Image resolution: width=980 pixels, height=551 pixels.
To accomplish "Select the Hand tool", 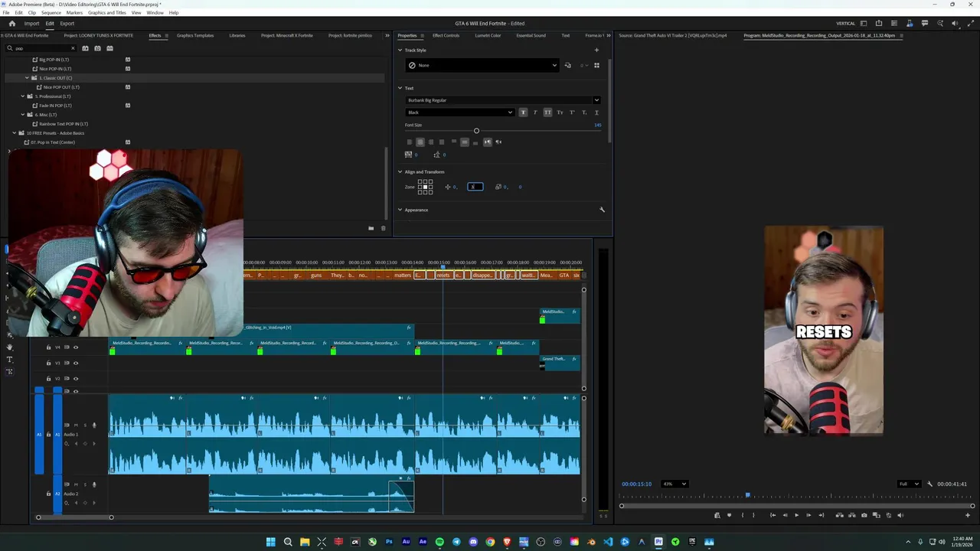I will (x=10, y=347).
